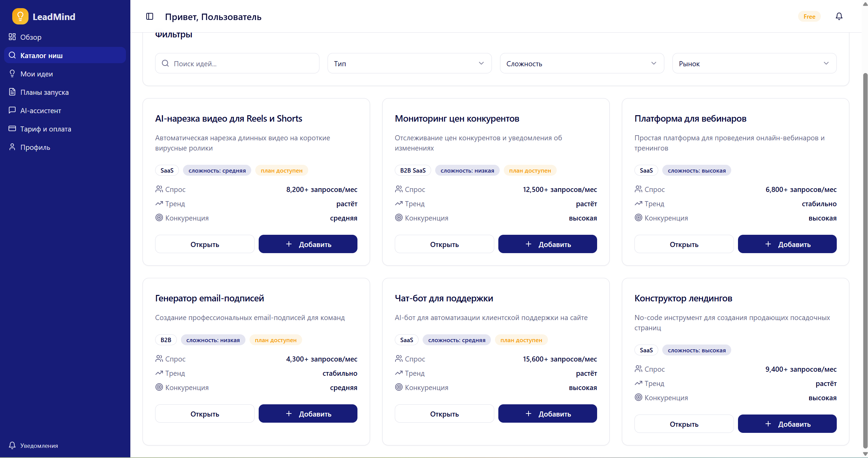Click the Планы запуска document icon
The image size is (868, 458).
(12, 92)
